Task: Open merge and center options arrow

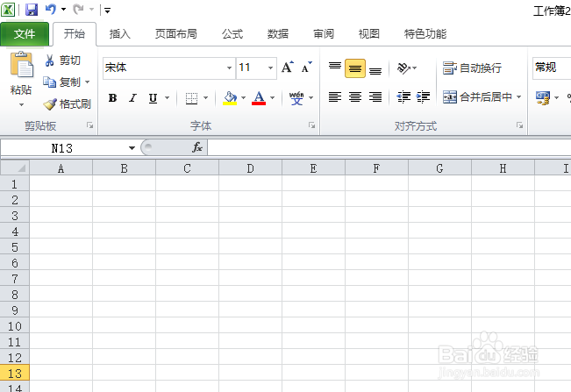Action: [x=518, y=97]
